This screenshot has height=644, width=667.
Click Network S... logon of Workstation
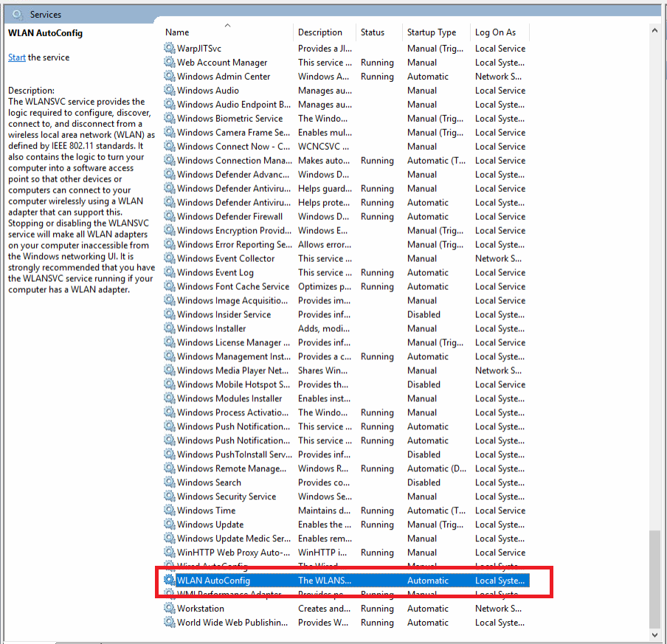pos(498,609)
